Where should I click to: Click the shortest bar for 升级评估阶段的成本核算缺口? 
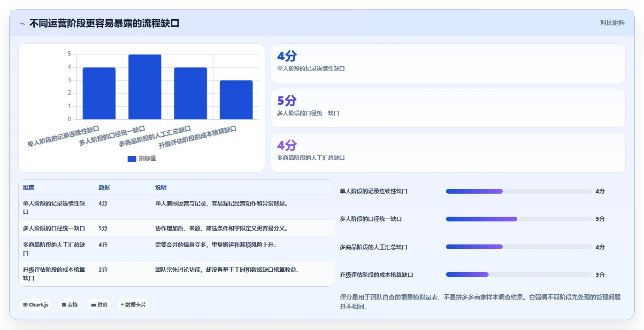click(x=236, y=100)
